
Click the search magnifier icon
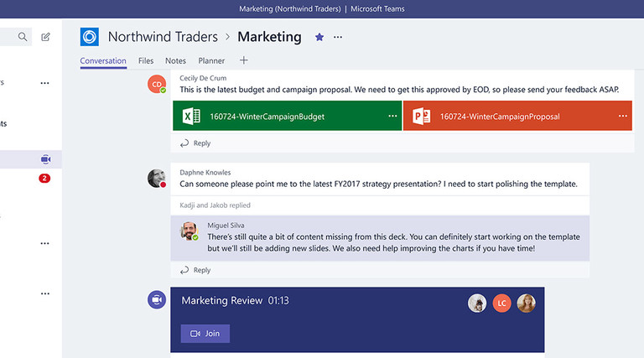[23, 37]
